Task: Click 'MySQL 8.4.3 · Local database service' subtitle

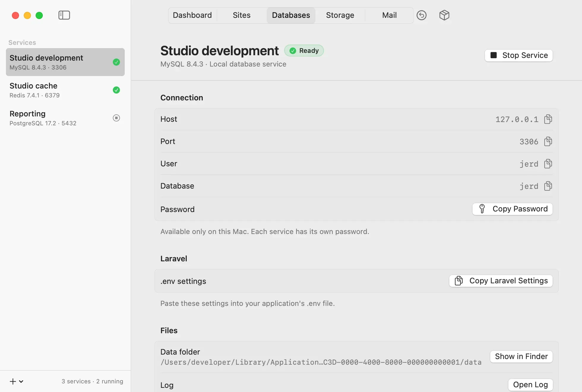Action: coord(223,64)
